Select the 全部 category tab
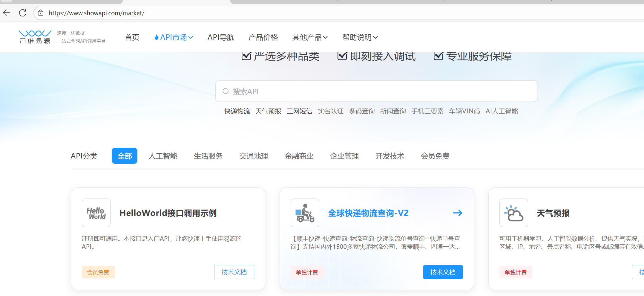The image size is (644, 296). click(125, 156)
